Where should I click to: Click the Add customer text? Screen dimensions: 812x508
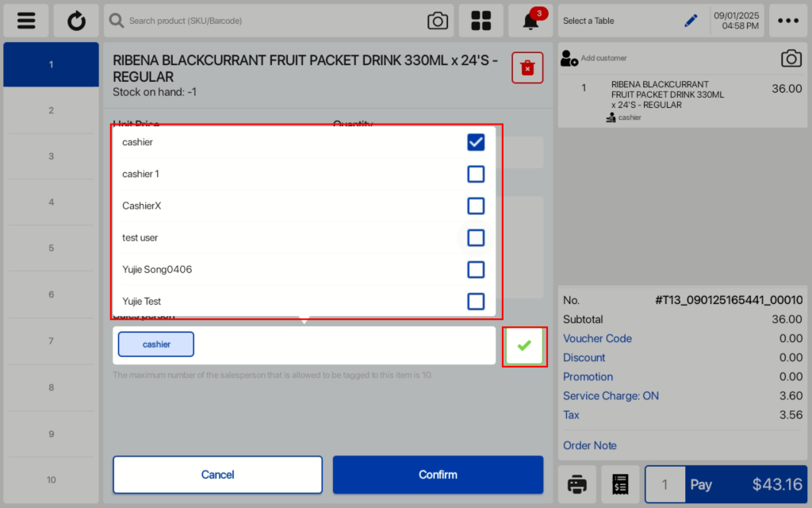[x=603, y=58]
